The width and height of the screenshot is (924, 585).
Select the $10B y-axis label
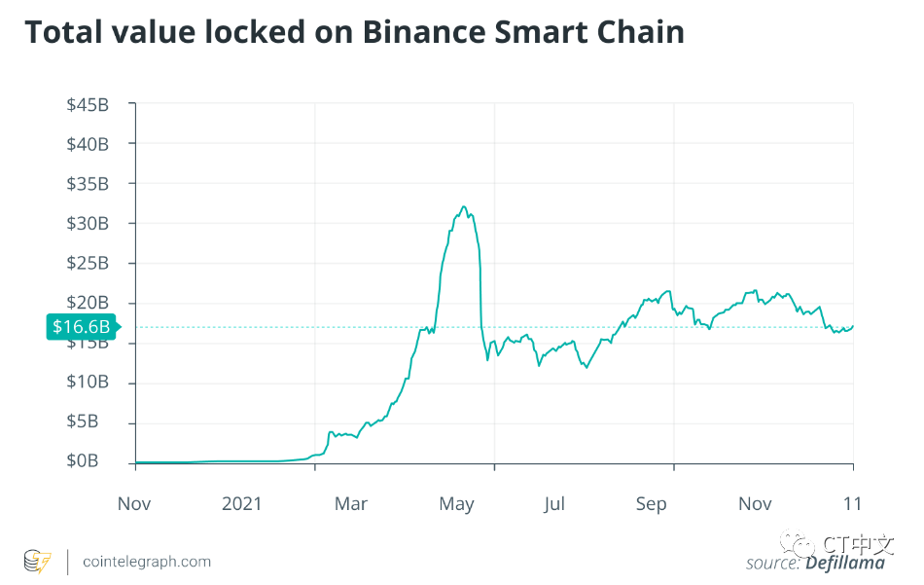click(88, 383)
